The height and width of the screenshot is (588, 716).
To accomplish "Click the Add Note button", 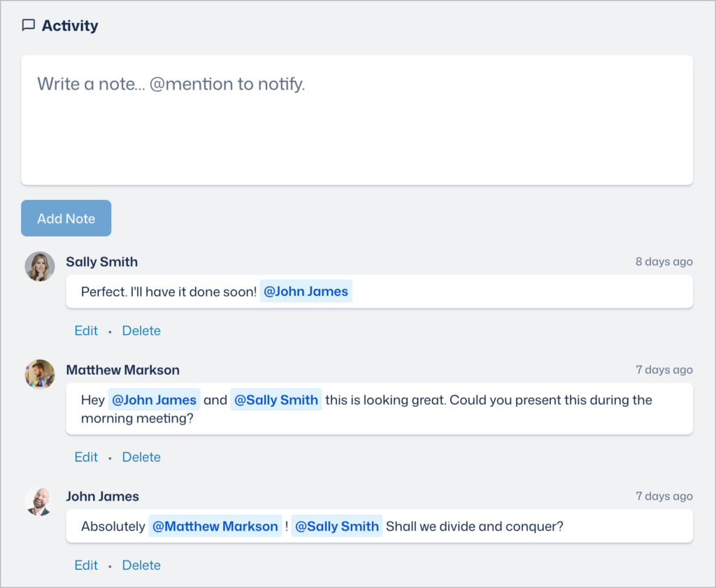I will pyautogui.click(x=66, y=218).
